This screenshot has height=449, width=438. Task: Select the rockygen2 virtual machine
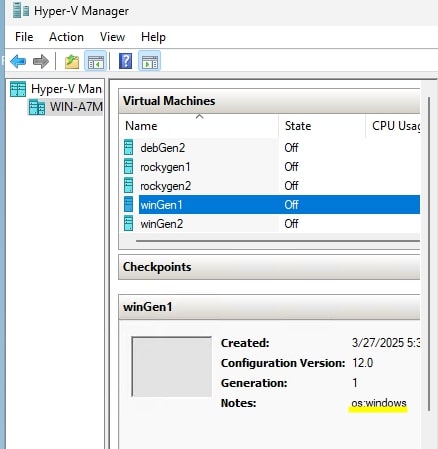tap(165, 186)
